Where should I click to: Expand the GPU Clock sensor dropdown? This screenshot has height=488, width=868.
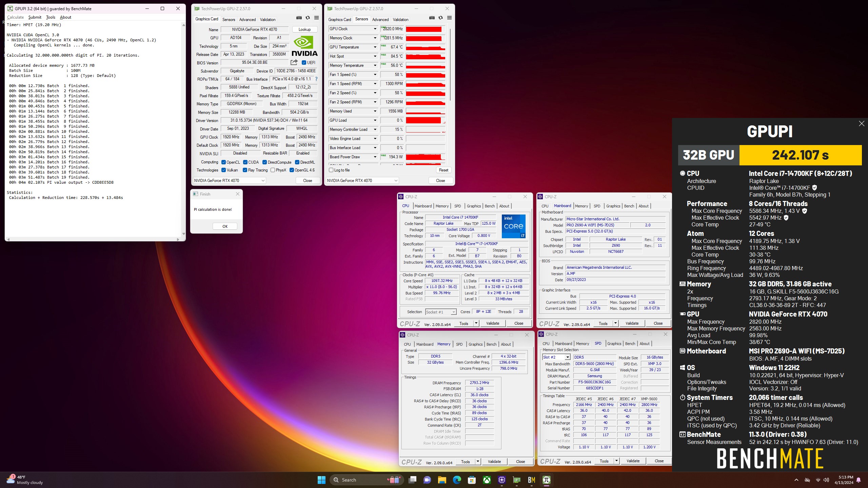(375, 29)
